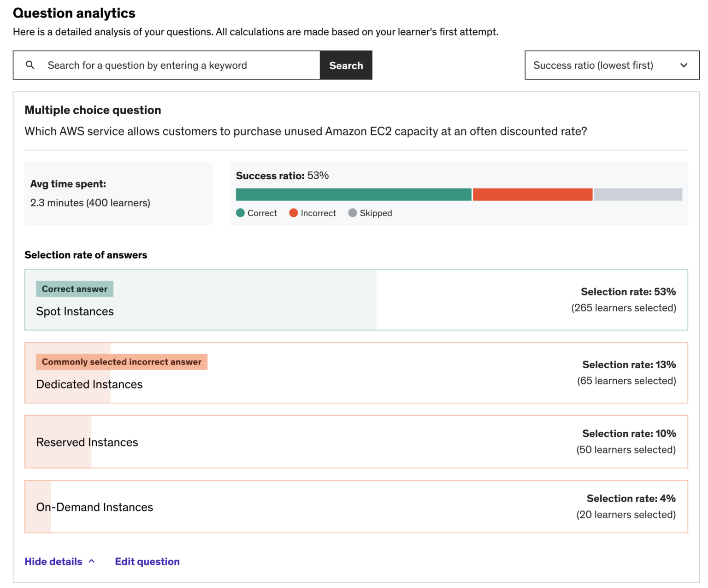
Task: Click the gray skipped bar segment
Action: point(638,194)
